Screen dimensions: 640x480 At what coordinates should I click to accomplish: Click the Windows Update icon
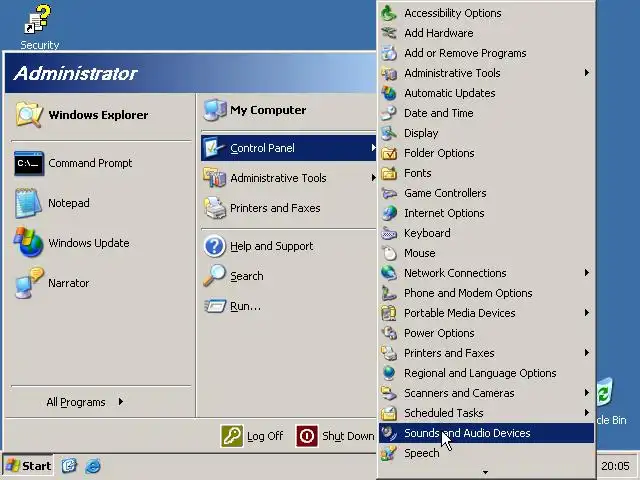pos(28,242)
